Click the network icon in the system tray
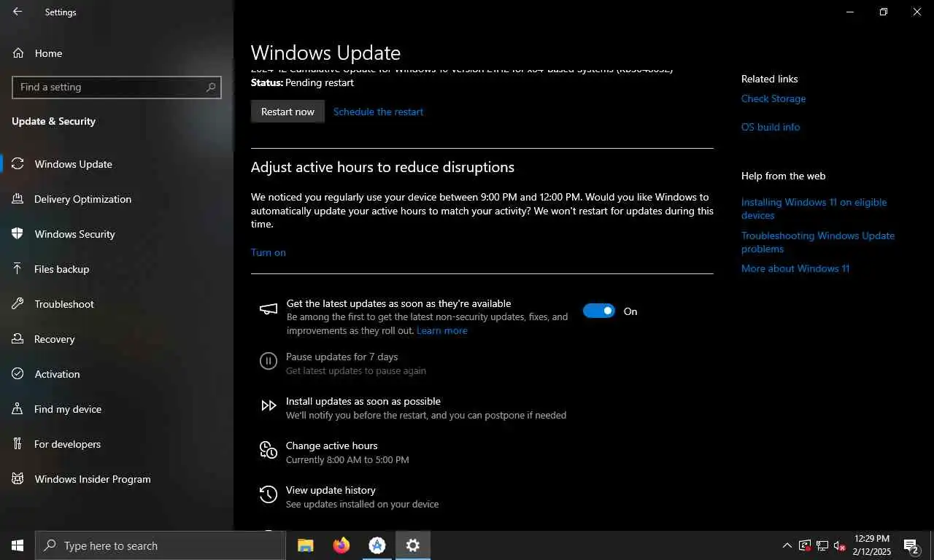Screen dimensions: 934x560 822,545
